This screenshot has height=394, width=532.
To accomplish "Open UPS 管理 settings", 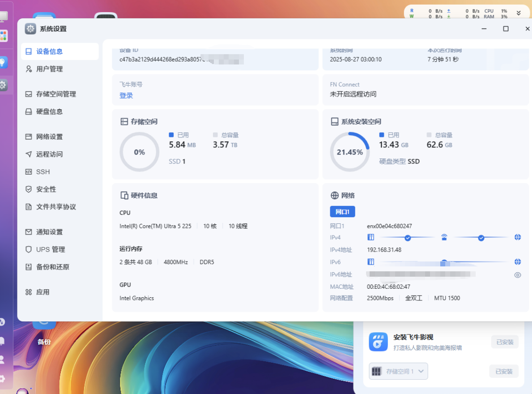I will (x=60, y=249).
